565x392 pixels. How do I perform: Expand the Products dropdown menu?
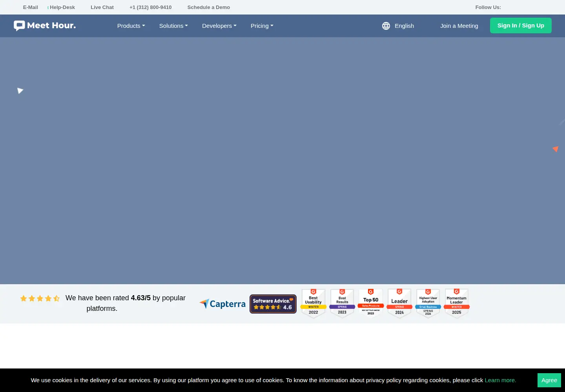(x=131, y=26)
